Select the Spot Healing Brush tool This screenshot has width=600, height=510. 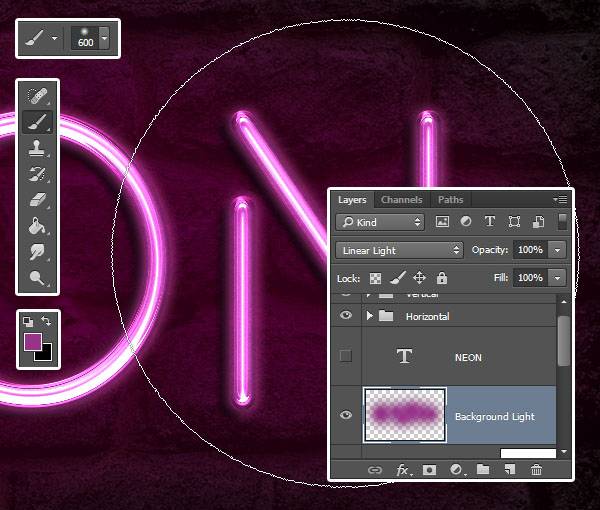point(38,98)
